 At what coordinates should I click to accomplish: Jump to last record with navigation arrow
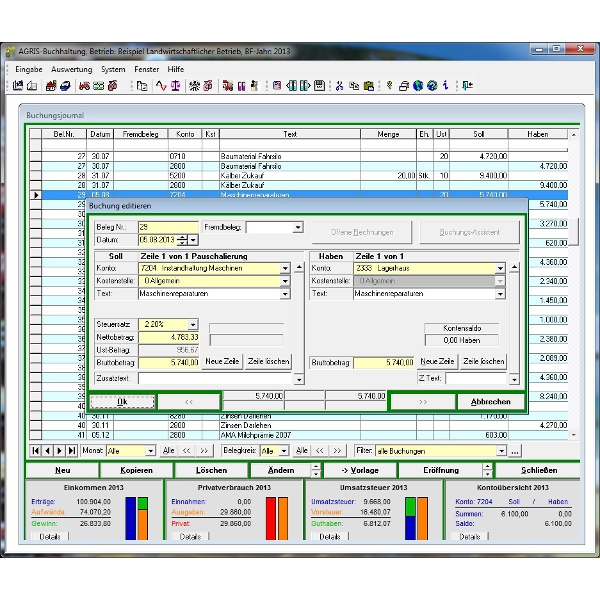pyautogui.click(x=72, y=451)
